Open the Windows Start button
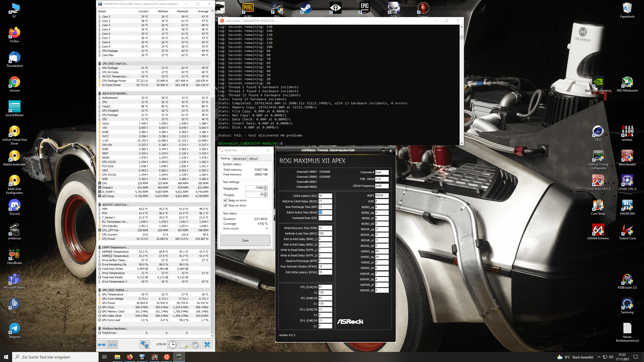The image size is (644, 362). (6, 357)
